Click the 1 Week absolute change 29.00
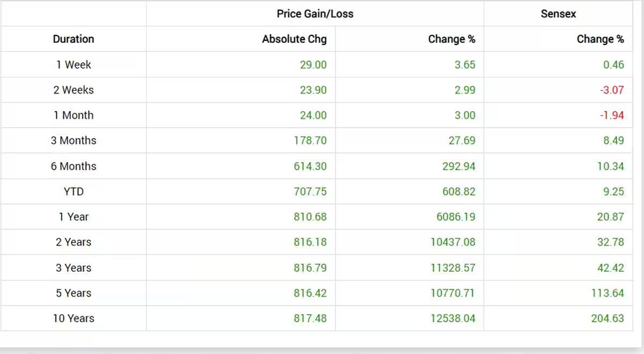Viewport: 644px width, 354px height. point(313,64)
